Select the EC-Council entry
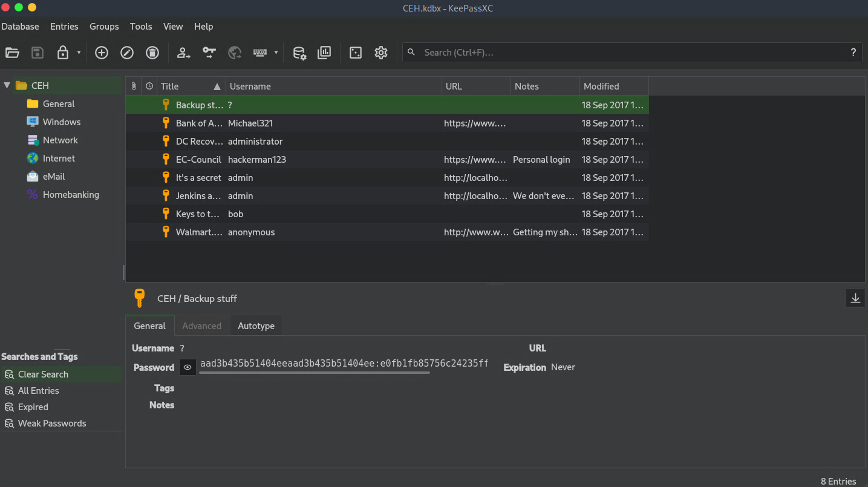Image resolution: width=868 pixels, height=487 pixels. 387,159
